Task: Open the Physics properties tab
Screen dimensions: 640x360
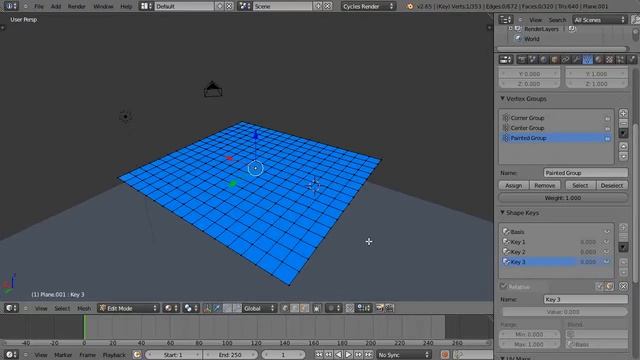Action: click(632, 60)
